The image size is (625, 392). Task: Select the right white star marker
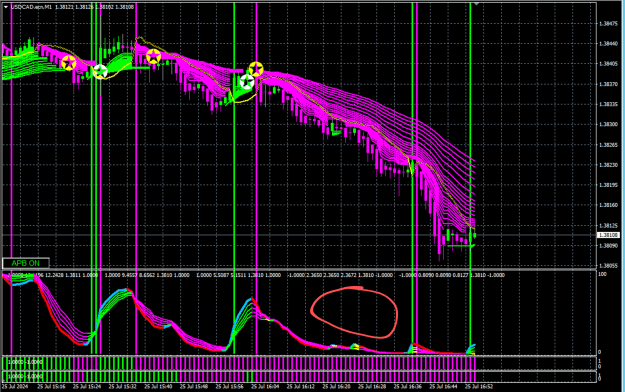[x=247, y=82]
